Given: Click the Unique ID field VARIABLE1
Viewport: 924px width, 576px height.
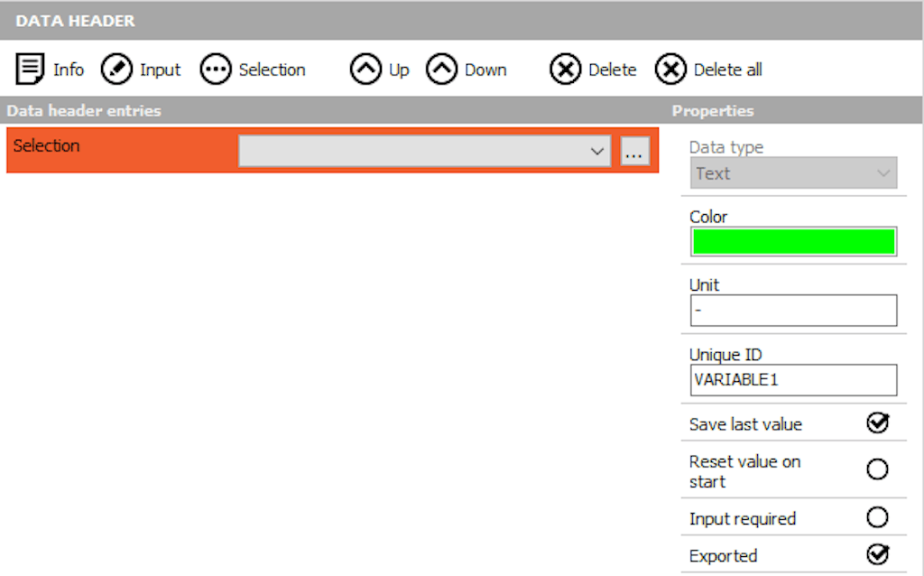Looking at the screenshot, I should [793, 380].
